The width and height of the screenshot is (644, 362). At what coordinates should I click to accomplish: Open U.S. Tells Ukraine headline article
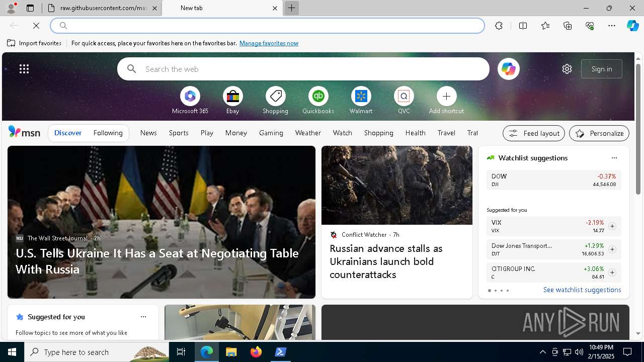pyautogui.click(x=157, y=261)
